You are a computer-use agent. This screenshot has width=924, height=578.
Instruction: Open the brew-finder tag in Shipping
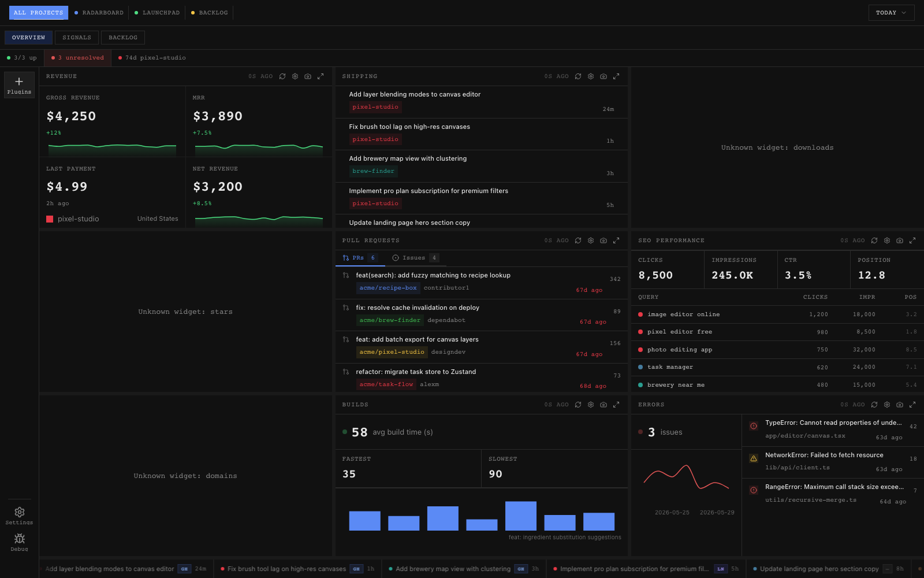(x=374, y=171)
